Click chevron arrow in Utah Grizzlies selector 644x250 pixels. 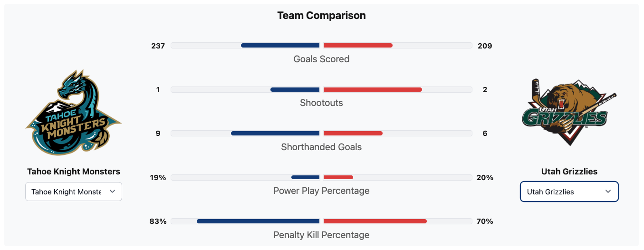point(608,191)
